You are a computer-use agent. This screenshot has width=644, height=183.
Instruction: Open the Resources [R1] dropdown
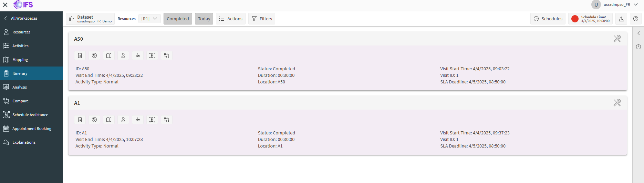149,19
